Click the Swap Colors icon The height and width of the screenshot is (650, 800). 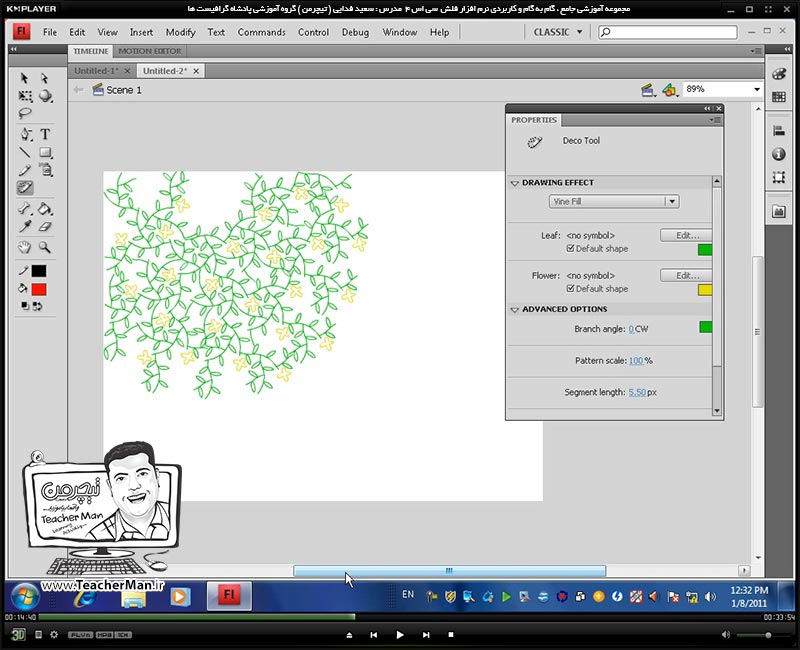[37, 306]
